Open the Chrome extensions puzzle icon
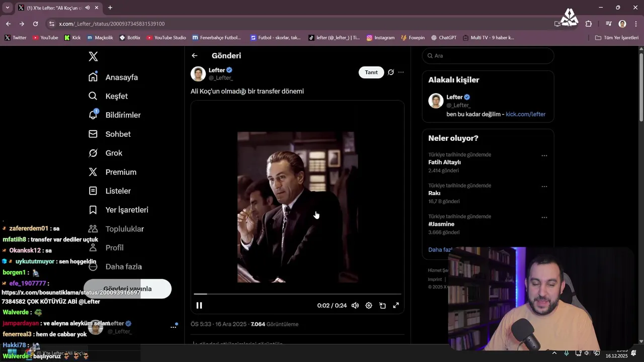 589,24
